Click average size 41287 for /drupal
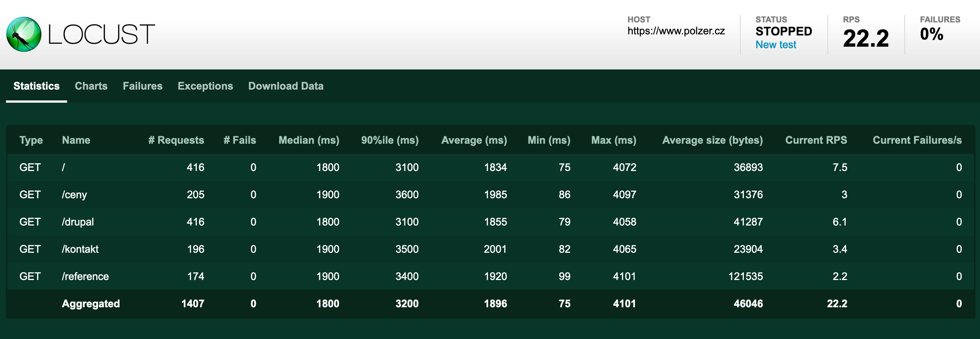This screenshot has width=980, height=339. tap(748, 222)
